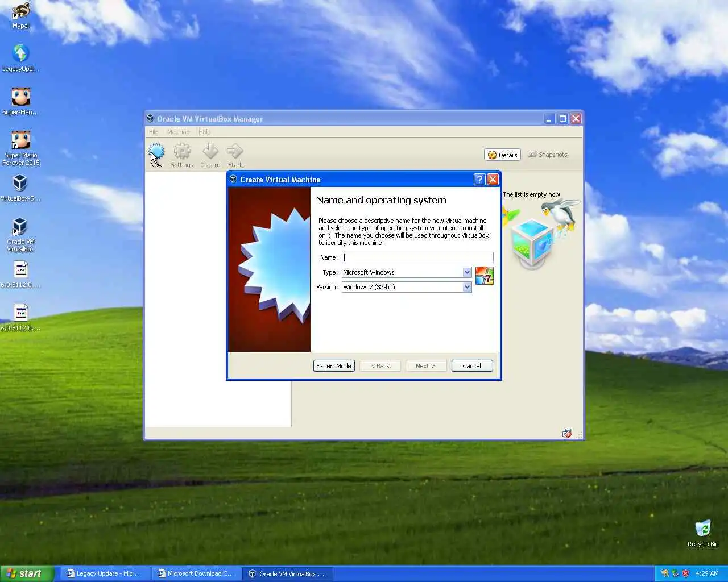Focus the Name input field
The image size is (728, 582).
417,257
